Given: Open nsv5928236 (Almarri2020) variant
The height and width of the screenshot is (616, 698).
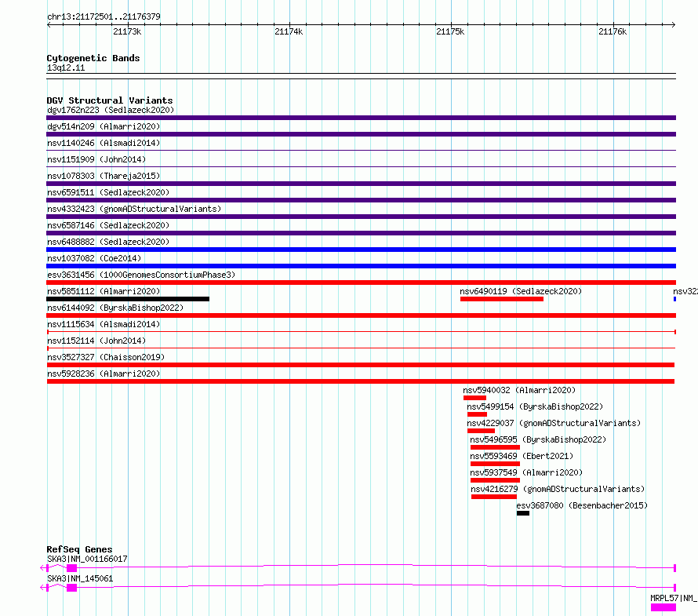Looking at the screenshot, I should tap(104, 374).
